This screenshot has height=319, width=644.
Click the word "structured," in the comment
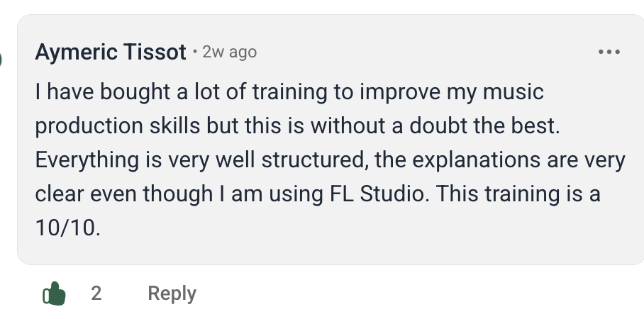315,160
